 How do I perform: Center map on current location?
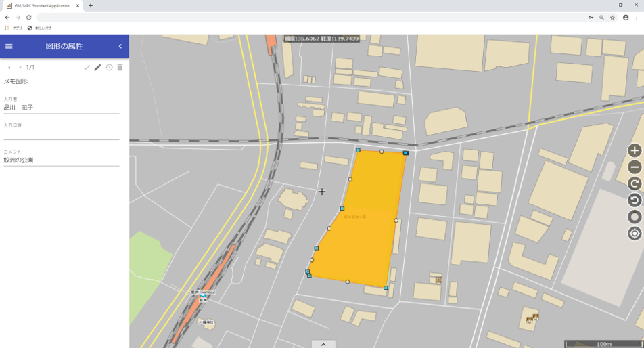635,234
